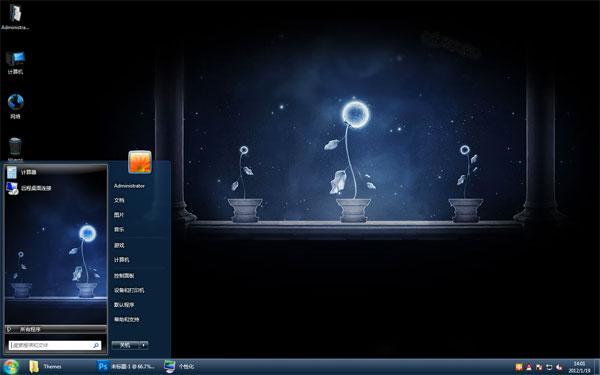This screenshot has height=375, width=600.
Task: Open the Themes folder taskbar button
Action: point(46,367)
